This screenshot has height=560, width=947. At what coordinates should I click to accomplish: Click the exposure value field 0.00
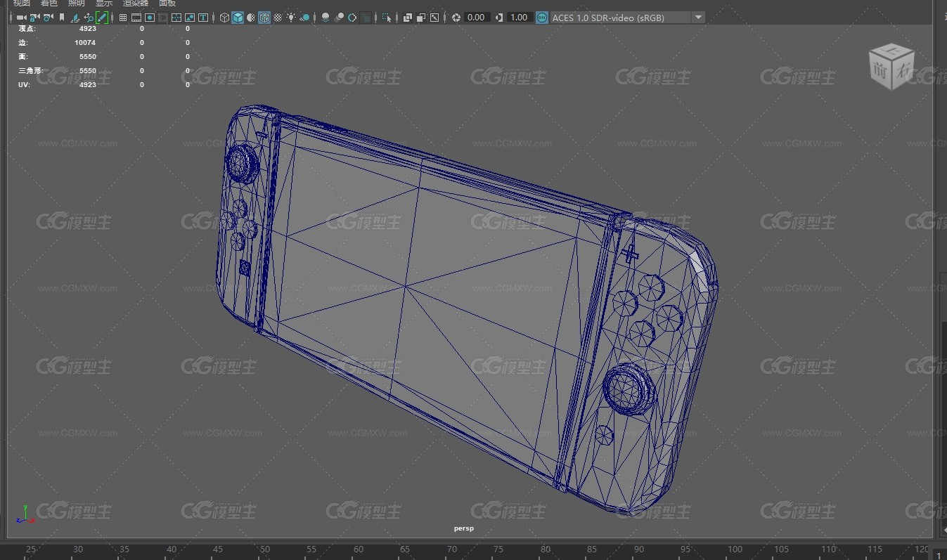click(477, 18)
